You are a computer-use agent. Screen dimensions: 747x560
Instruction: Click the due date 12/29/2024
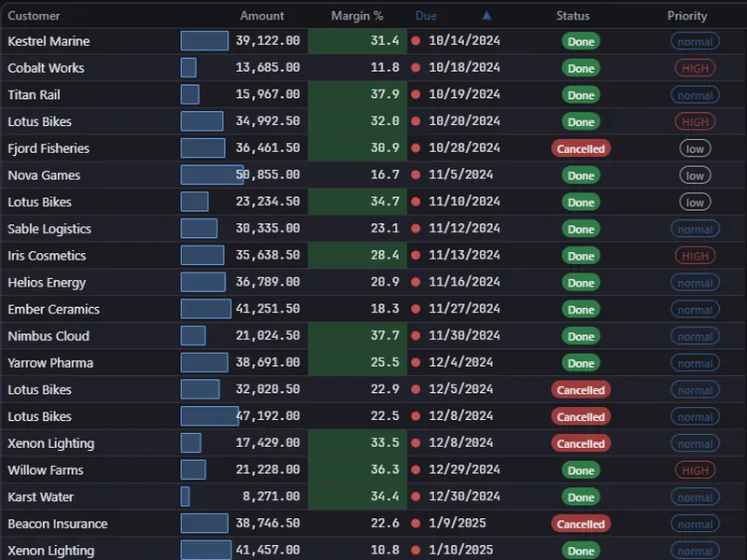[x=464, y=469]
